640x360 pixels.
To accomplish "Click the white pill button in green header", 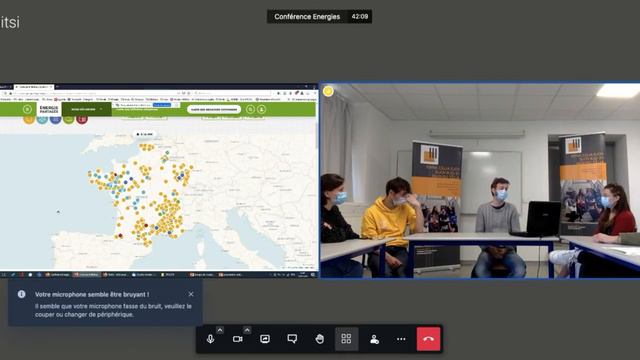I will pos(214,109).
